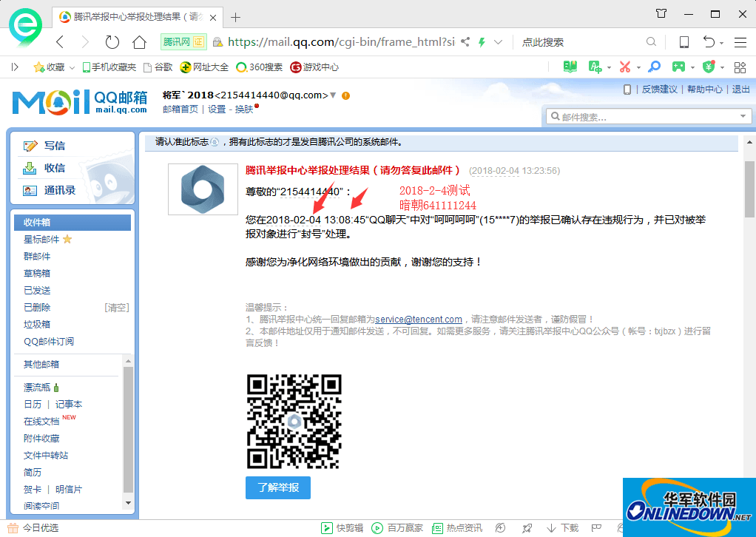Viewport: 756px width, 537px height.
Task: Select the 收件箱 folder
Action: tap(72, 222)
